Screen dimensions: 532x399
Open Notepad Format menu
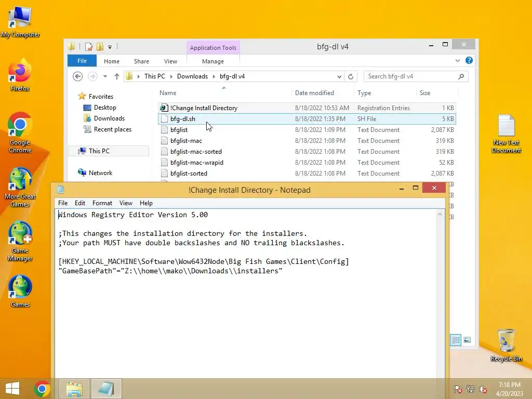pos(102,203)
